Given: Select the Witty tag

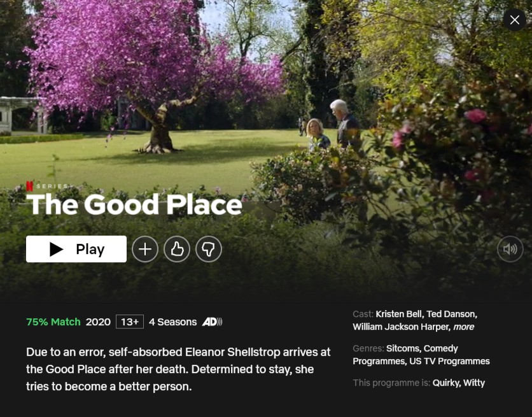Looking at the screenshot, I should (x=474, y=383).
